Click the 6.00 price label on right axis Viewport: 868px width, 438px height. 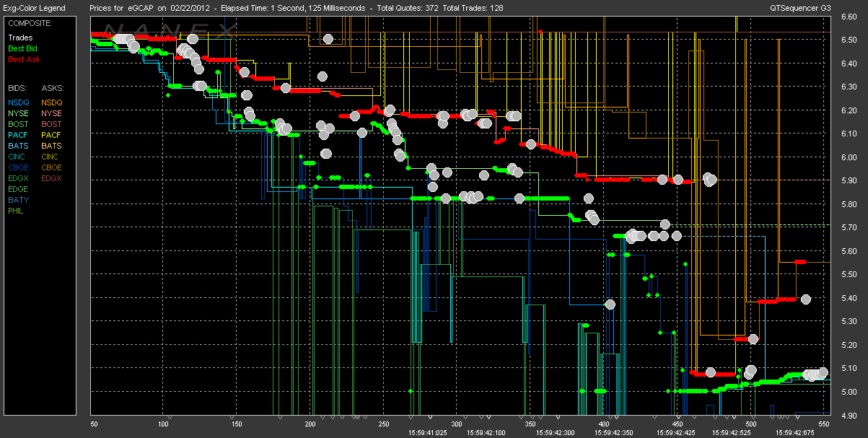tap(848, 157)
